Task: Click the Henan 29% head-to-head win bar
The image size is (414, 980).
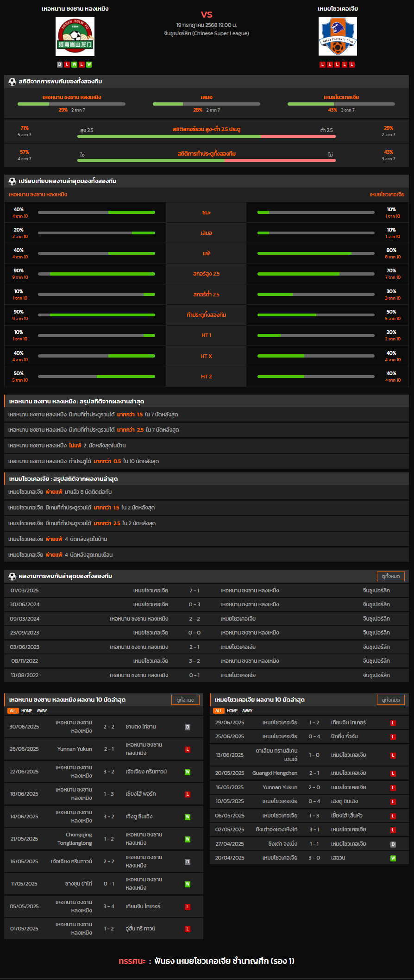Action: pos(71,104)
